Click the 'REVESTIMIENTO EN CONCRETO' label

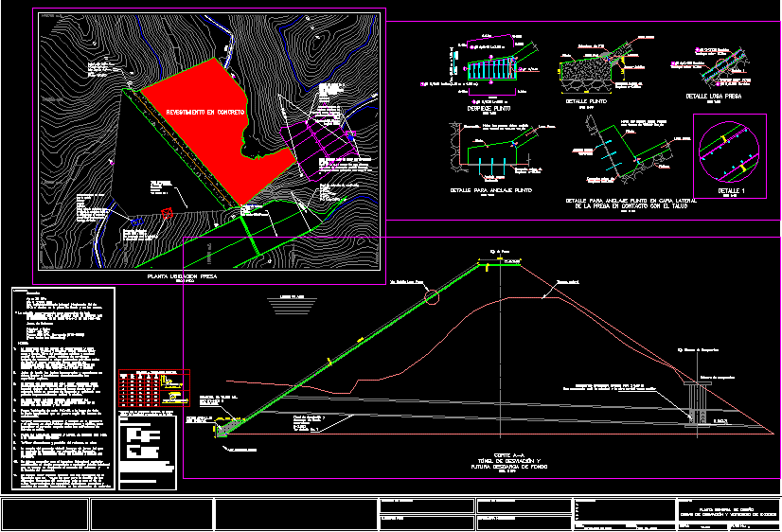(x=205, y=113)
